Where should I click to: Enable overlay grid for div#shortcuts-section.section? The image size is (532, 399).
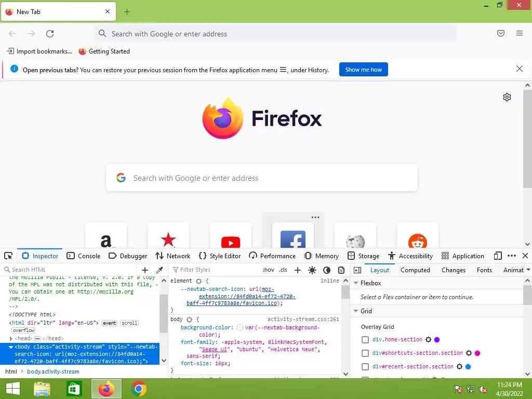click(x=365, y=353)
